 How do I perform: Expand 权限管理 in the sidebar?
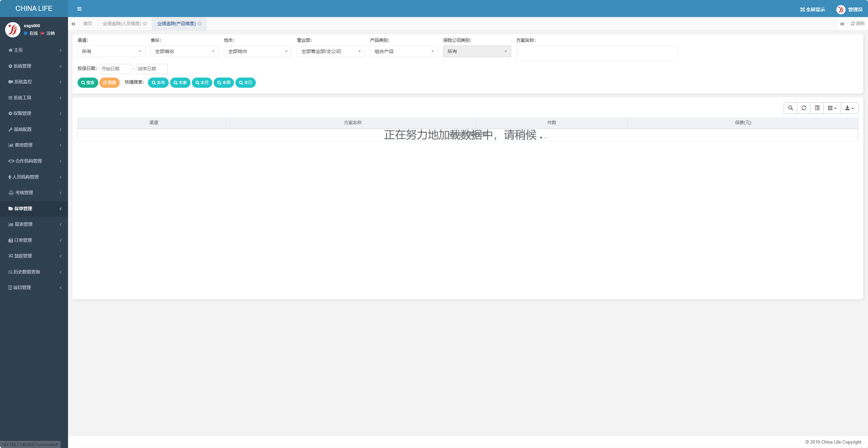(34, 113)
